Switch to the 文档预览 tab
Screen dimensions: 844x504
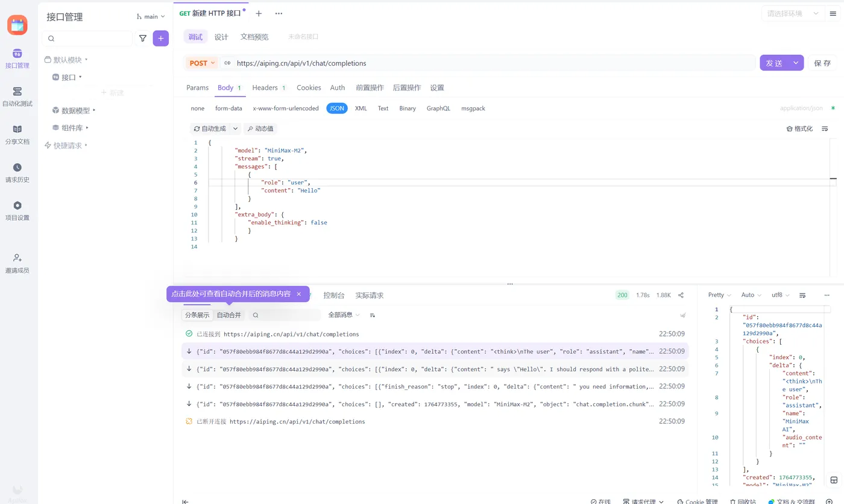tap(254, 37)
